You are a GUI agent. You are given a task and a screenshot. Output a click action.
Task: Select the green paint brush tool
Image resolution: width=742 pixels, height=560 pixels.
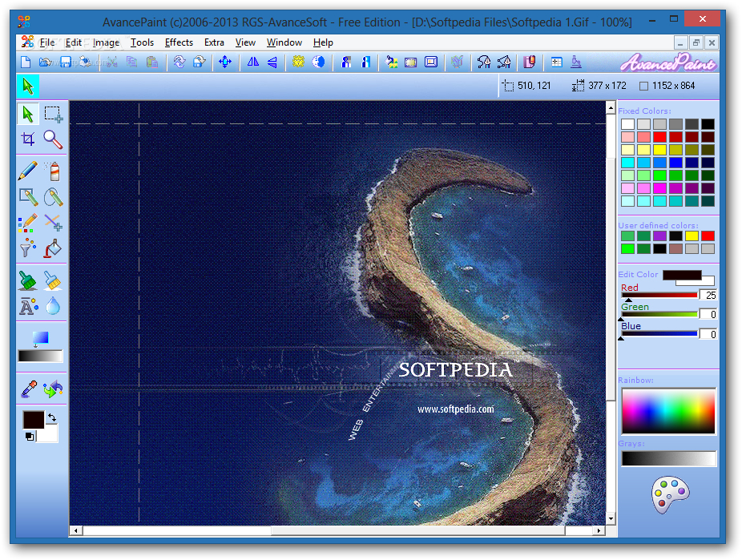click(x=28, y=280)
